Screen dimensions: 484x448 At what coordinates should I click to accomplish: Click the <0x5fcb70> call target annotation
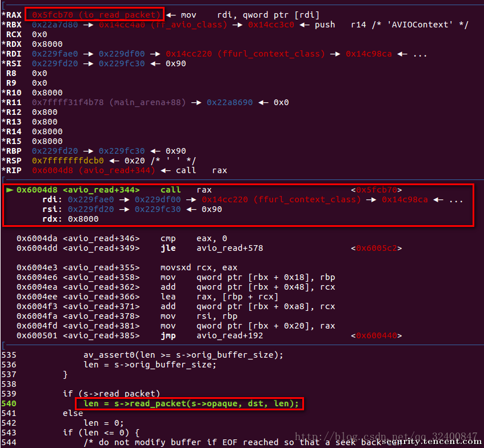pos(376,190)
